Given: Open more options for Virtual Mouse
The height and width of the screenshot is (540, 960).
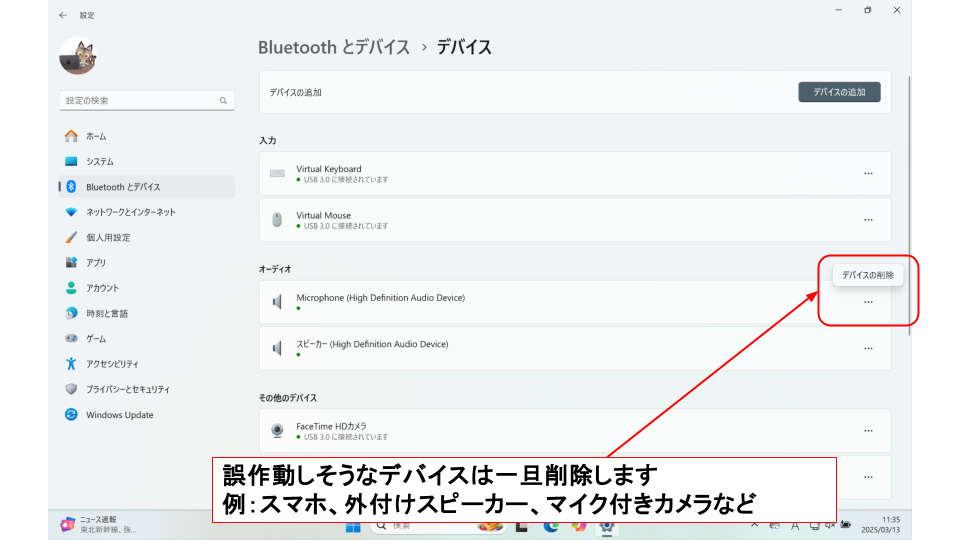Looking at the screenshot, I should (868, 220).
